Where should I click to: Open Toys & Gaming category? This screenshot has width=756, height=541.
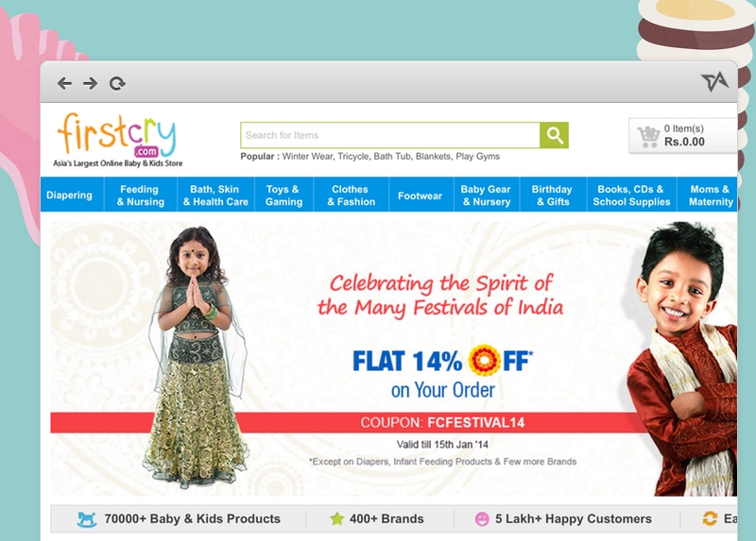[283, 195]
